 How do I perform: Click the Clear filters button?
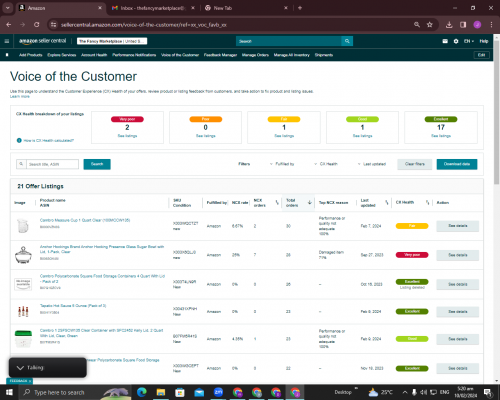tap(415, 164)
